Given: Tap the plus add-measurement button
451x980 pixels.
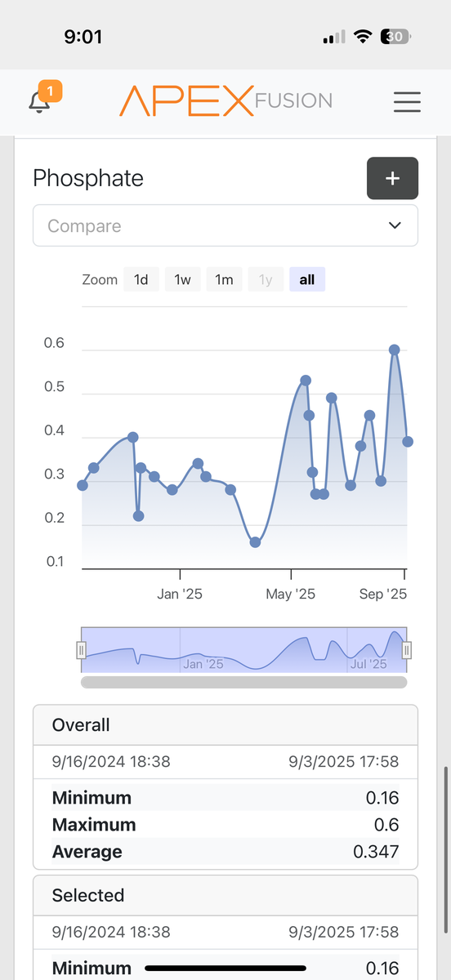Looking at the screenshot, I should click(392, 178).
